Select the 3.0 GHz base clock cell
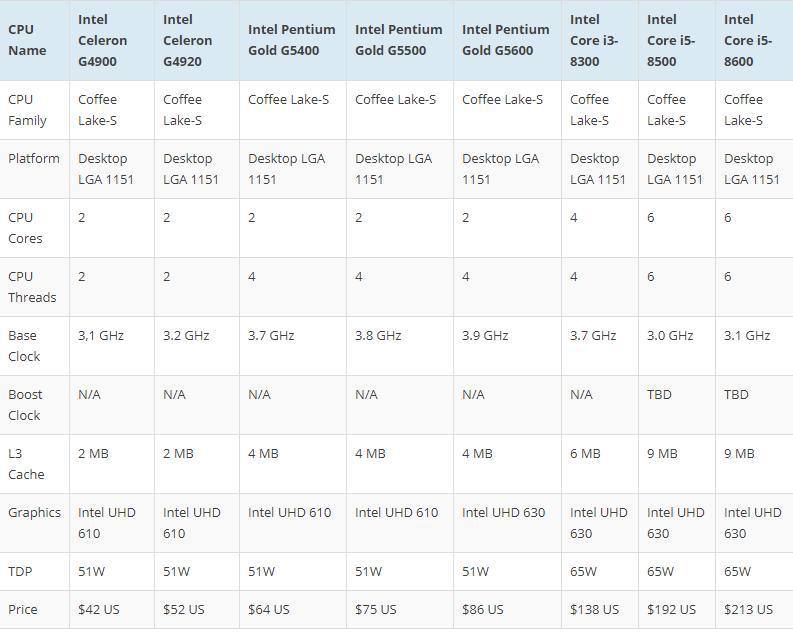This screenshot has width=793, height=632. tap(670, 336)
